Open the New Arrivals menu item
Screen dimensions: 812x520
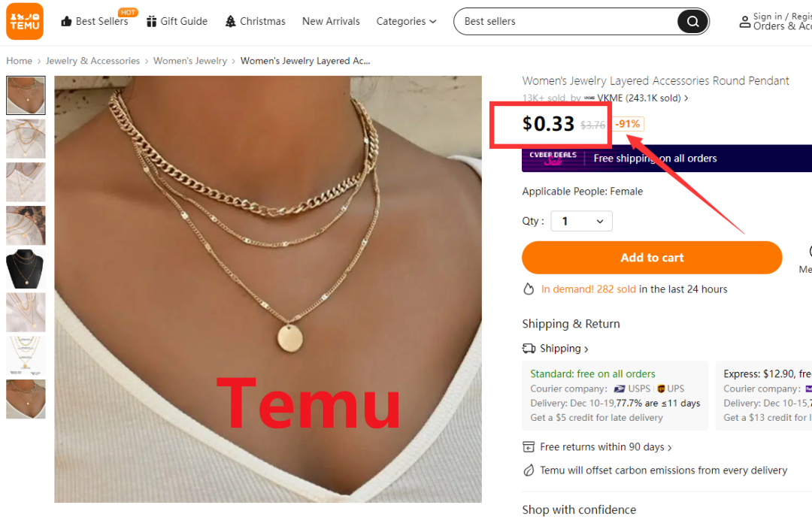pyautogui.click(x=331, y=21)
